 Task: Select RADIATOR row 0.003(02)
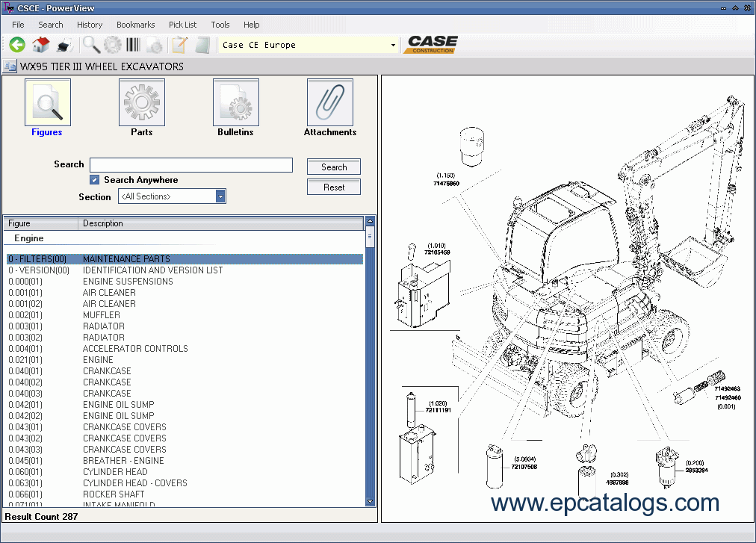(185, 337)
